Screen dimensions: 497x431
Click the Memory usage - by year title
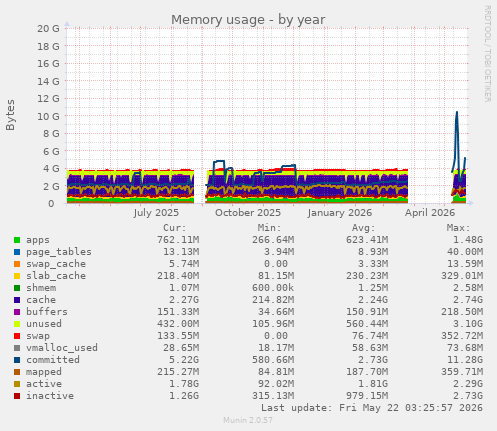248,20
